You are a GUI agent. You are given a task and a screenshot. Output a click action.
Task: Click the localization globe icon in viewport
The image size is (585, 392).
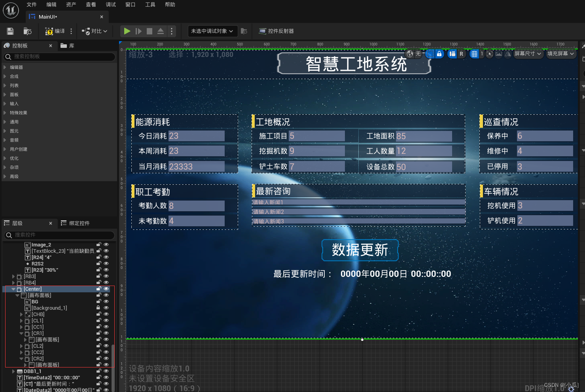pyautogui.click(x=410, y=54)
